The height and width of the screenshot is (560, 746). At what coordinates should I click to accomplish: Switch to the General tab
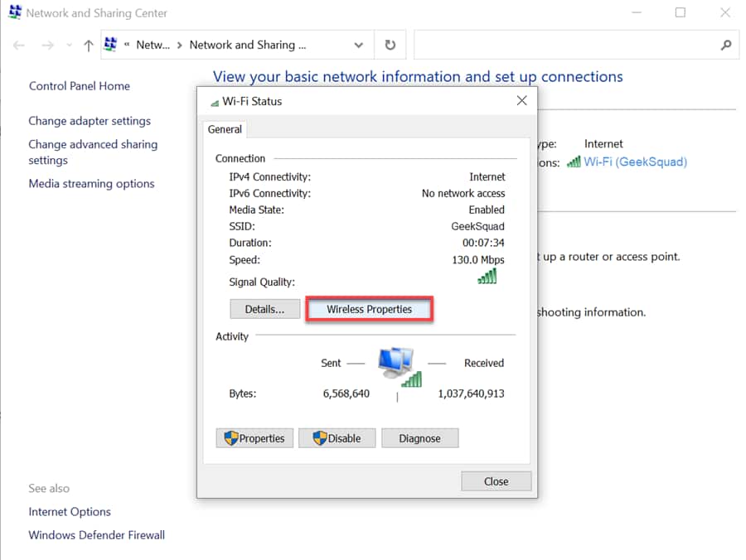tap(225, 129)
